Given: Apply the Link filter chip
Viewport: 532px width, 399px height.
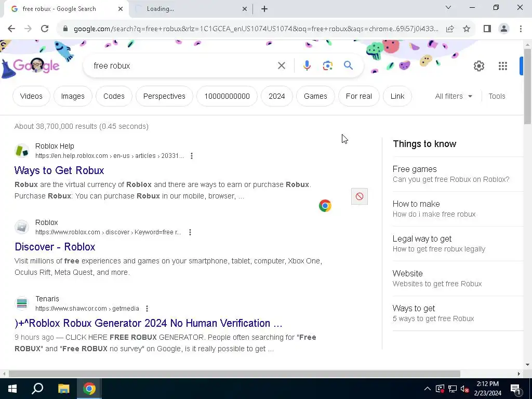Looking at the screenshot, I should (x=397, y=96).
